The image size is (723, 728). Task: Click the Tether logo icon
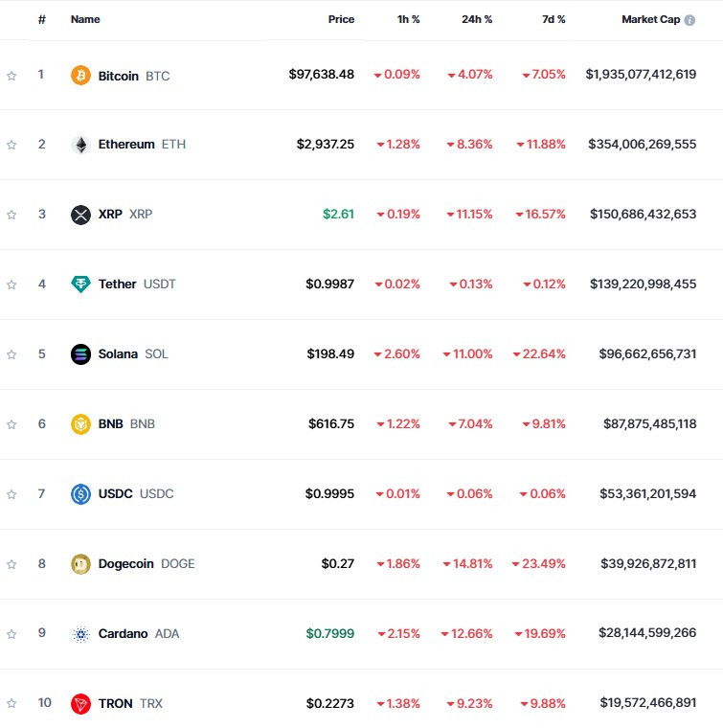(x=81, y=284)
